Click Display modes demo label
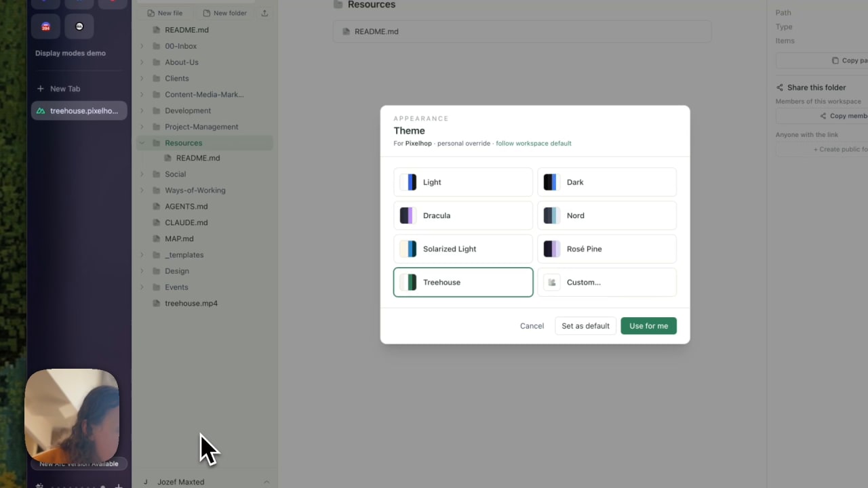 pyautogui.click(x=71, y=54)
